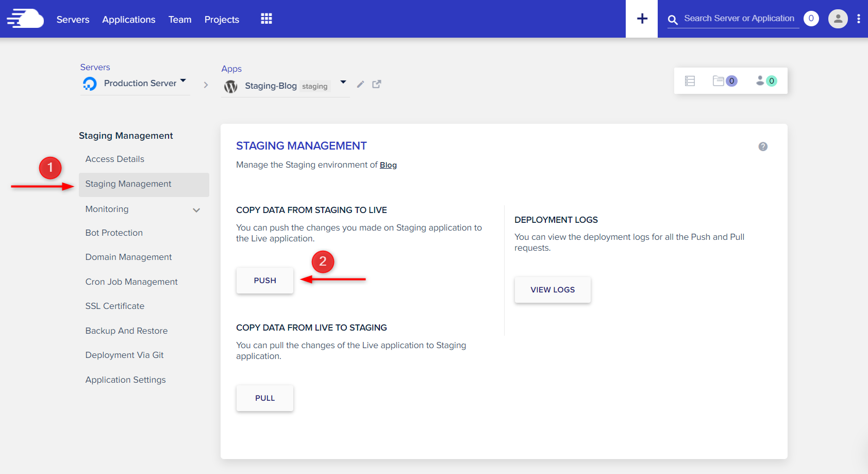
Task: Click the Servers breadcrumb label
Action: pyautogui.click(x=95, y=67)
